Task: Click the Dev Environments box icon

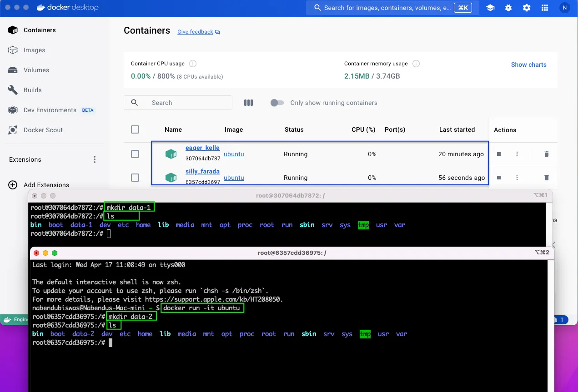Action: 13,110
